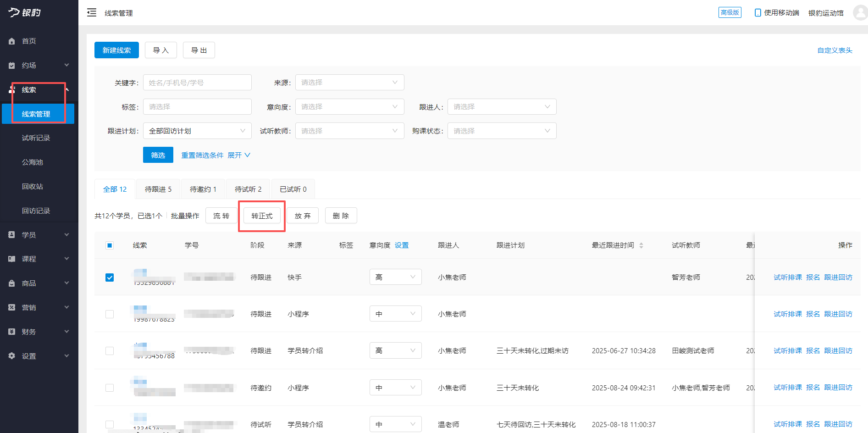The image size is (868, 433).
Task: Select the 财务 sidebar icon
Action: 12,331
